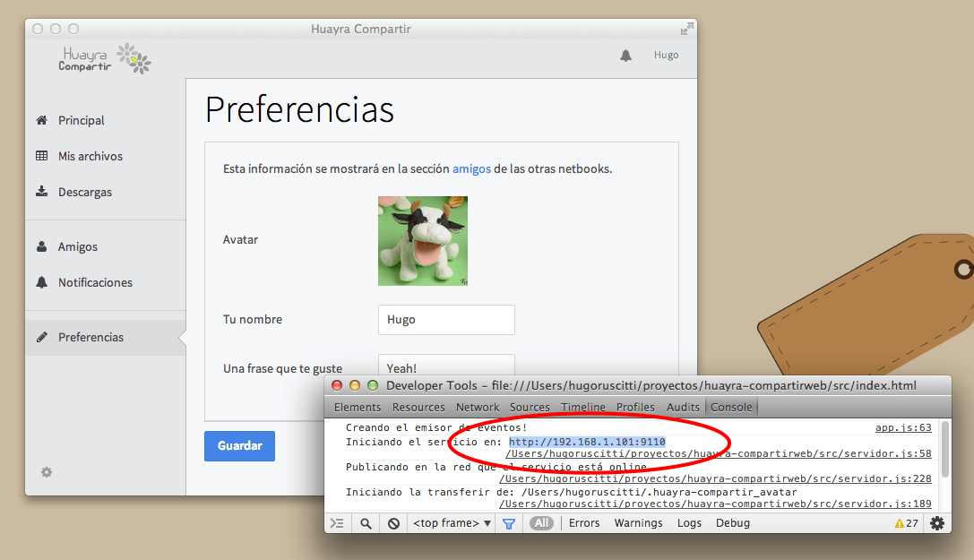Click the Tu nombre field containing Hugo
974x560 pixels.
coord(446,320)
